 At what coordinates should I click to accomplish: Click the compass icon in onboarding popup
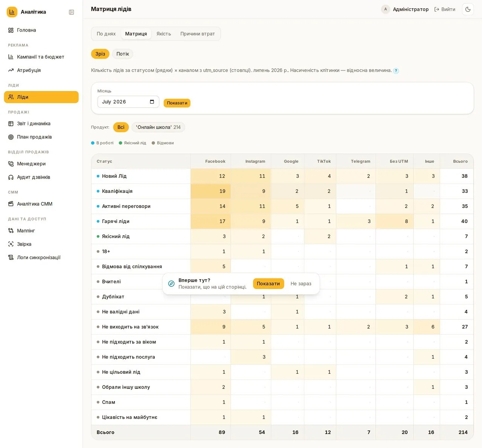click(171, 284)
